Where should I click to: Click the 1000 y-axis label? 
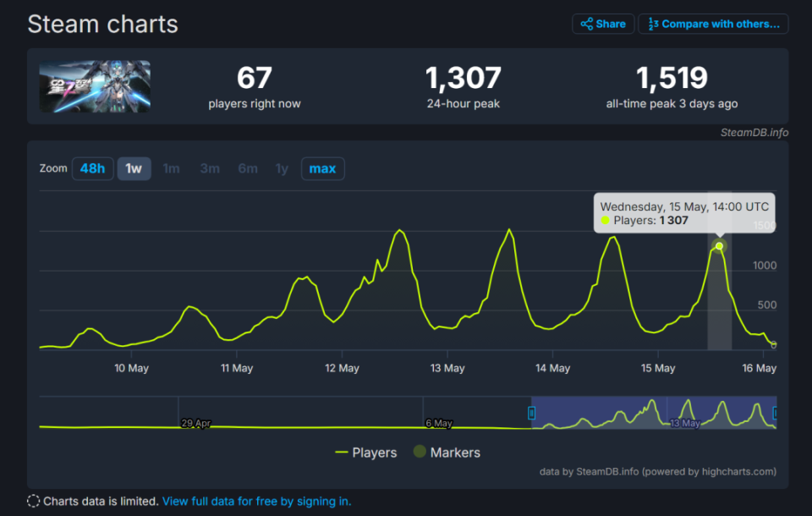pyautogui.click(x=765, y=266)
